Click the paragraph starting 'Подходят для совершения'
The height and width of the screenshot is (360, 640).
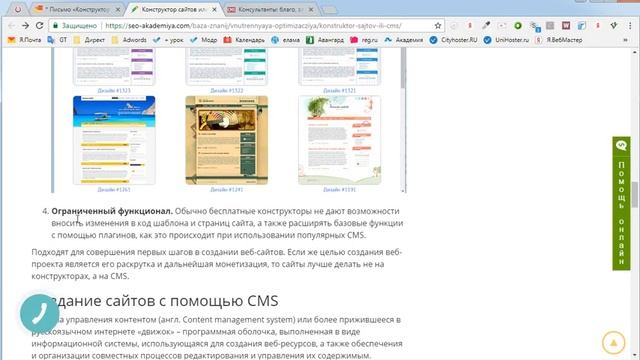point(217,264)
